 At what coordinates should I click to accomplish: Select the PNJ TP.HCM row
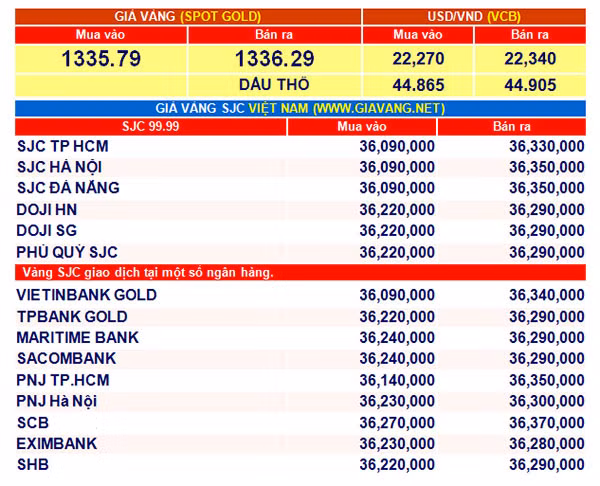click(x=300, y=380)
